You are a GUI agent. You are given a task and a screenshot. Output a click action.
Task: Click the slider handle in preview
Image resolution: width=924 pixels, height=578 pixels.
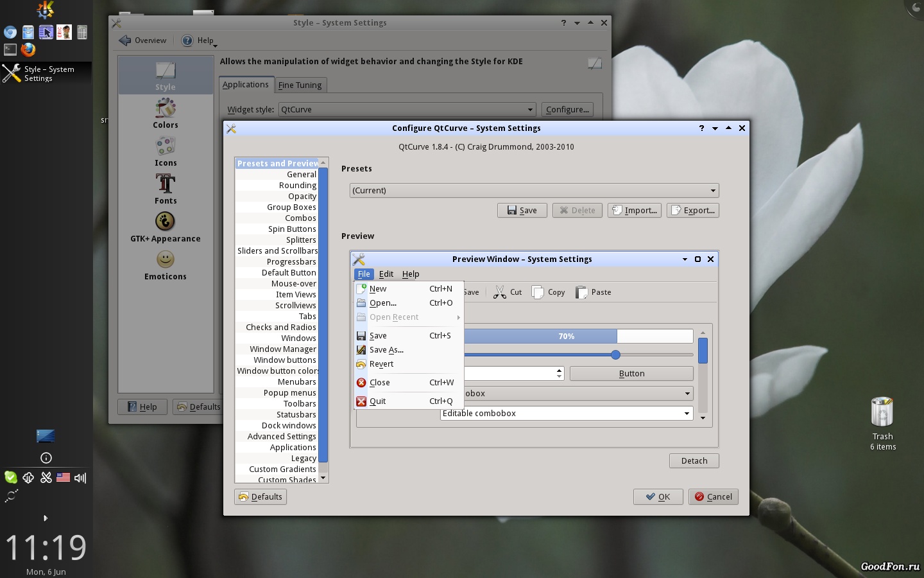coord(616,355)
